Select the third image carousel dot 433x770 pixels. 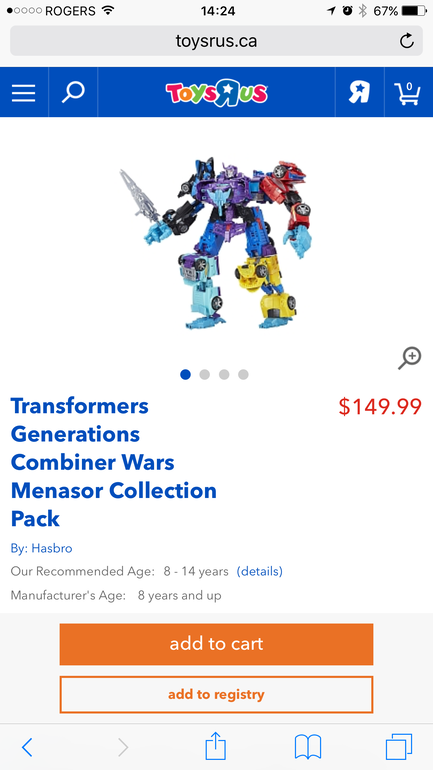(x=224, y=375)
